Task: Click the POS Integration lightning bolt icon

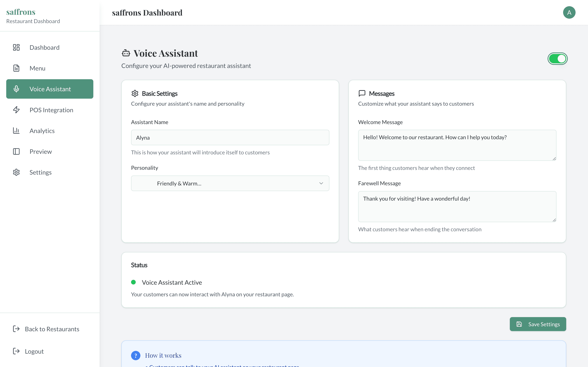Action: tap(16, 110)
